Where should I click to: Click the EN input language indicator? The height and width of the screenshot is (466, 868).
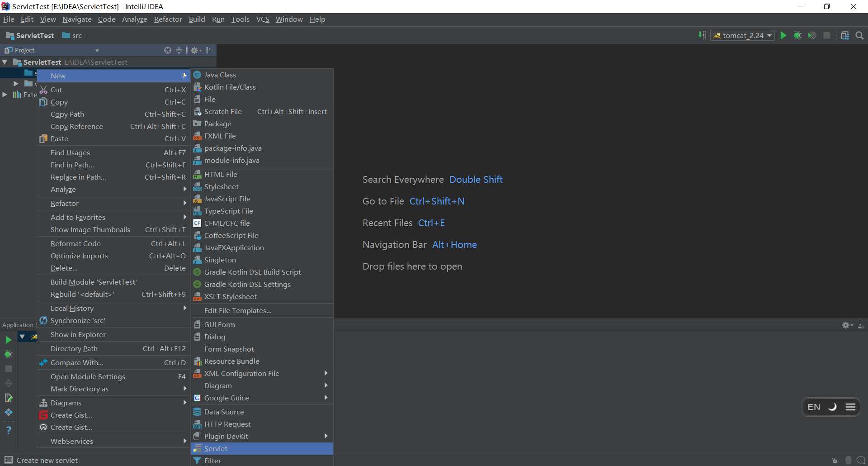tap(814, 407)
